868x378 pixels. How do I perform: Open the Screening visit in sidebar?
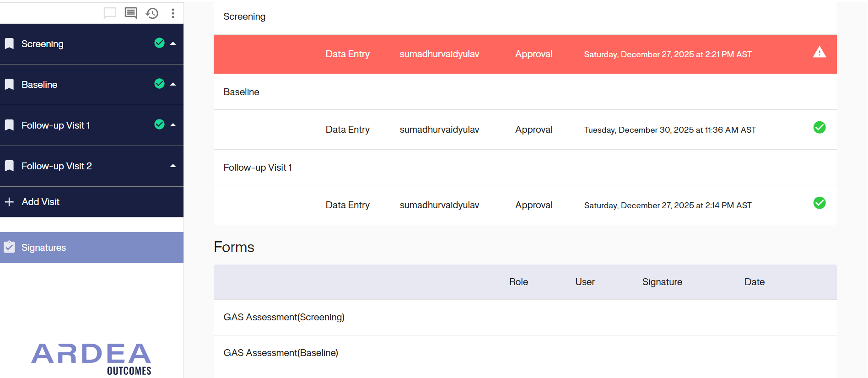pyautogui.click(x=92, y=44)
